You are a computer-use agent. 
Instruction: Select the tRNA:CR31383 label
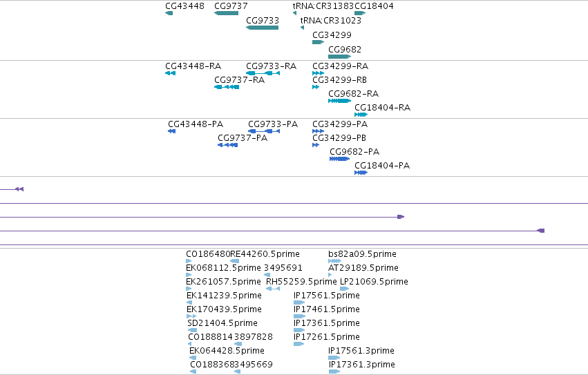(323, 6)
